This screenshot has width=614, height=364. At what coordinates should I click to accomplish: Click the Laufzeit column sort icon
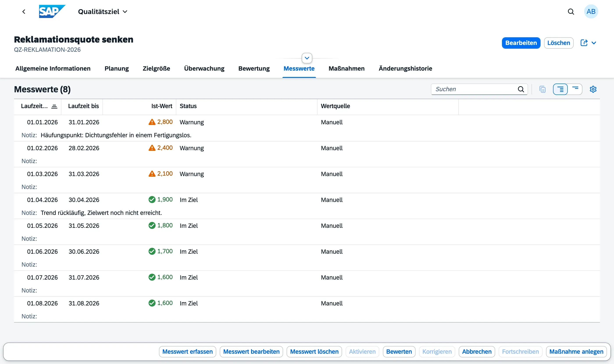54,106
